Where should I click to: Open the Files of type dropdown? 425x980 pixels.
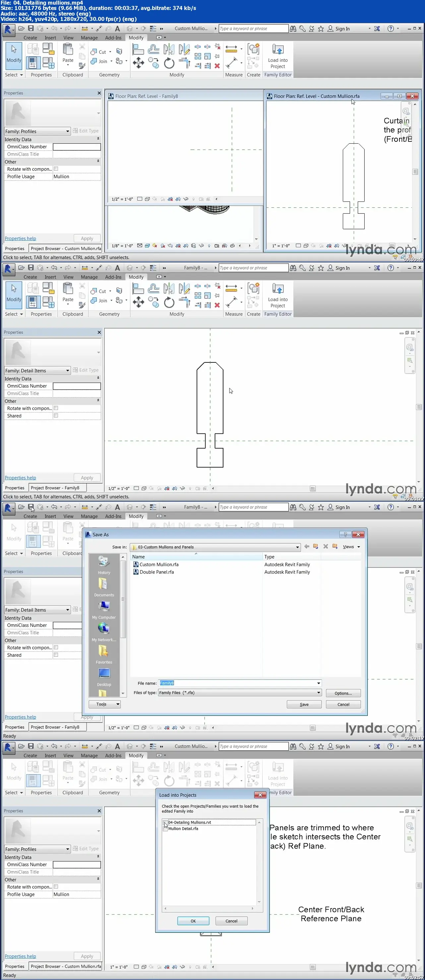pyautogui.click(x=319, y=692)
